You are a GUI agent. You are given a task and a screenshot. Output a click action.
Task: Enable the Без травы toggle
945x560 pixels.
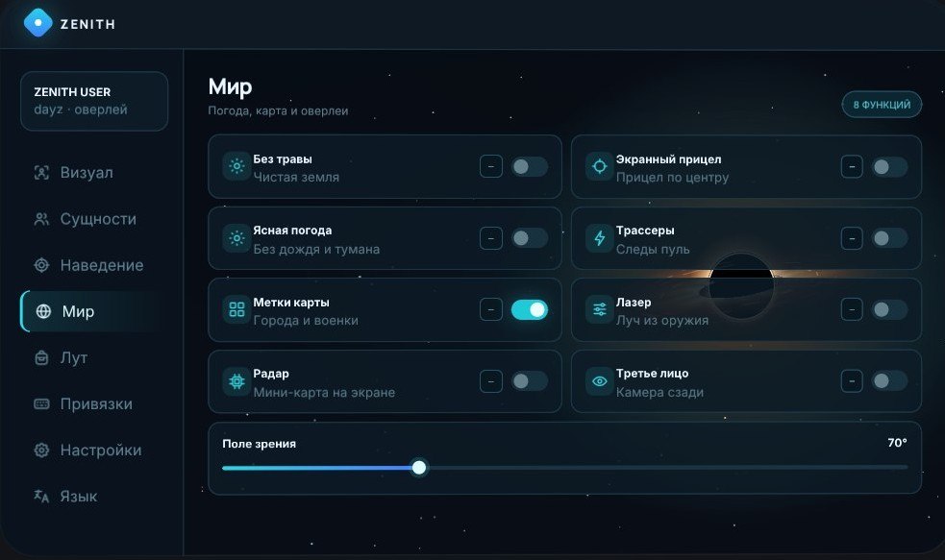click(529, 166)
